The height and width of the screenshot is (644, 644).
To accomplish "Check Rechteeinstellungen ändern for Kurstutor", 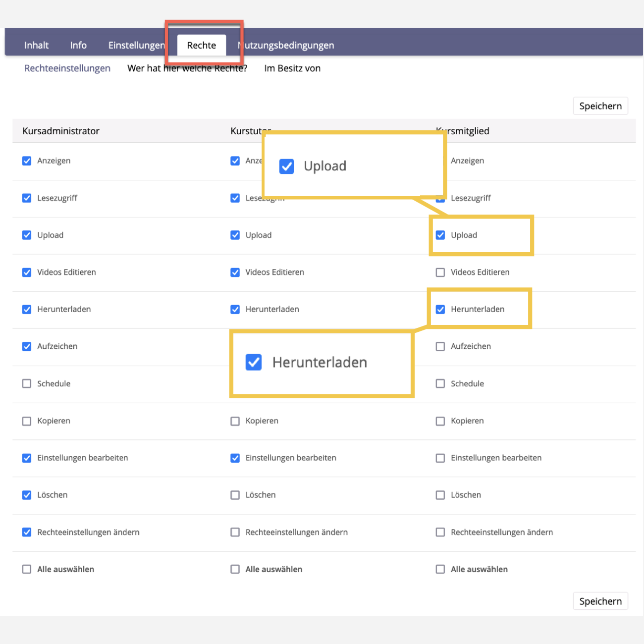I will tap(235, 532).
